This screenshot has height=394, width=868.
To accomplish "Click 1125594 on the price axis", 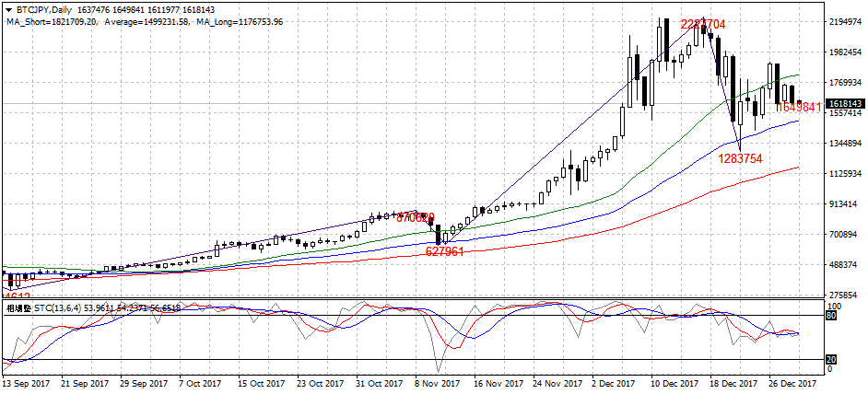I will pos(844,174).
